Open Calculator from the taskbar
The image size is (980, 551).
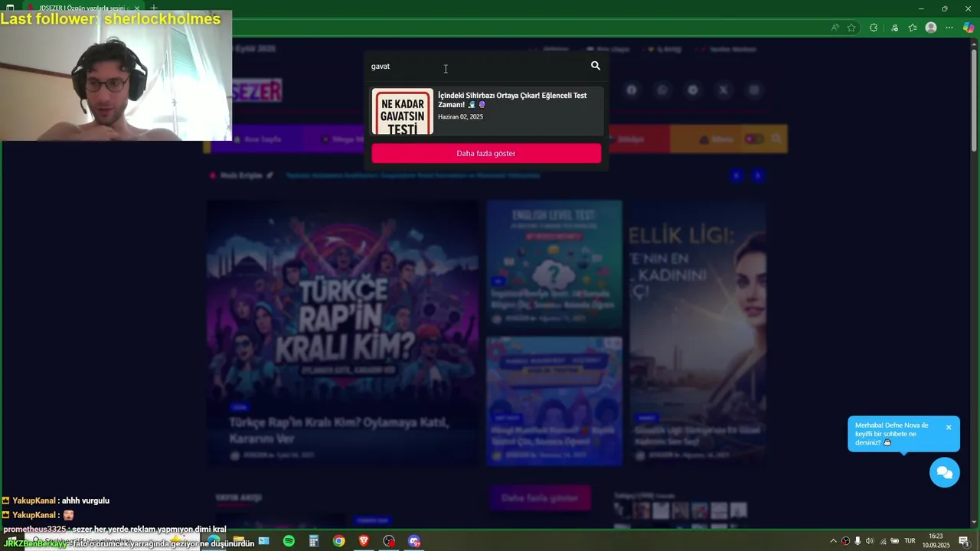pos(314,541)
